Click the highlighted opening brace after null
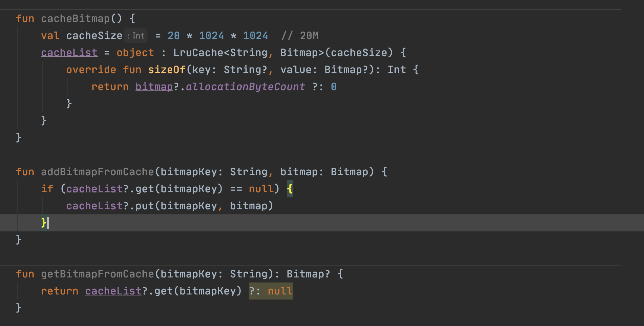The width and height of the screenshot is (644, 326). coord(290,189)
